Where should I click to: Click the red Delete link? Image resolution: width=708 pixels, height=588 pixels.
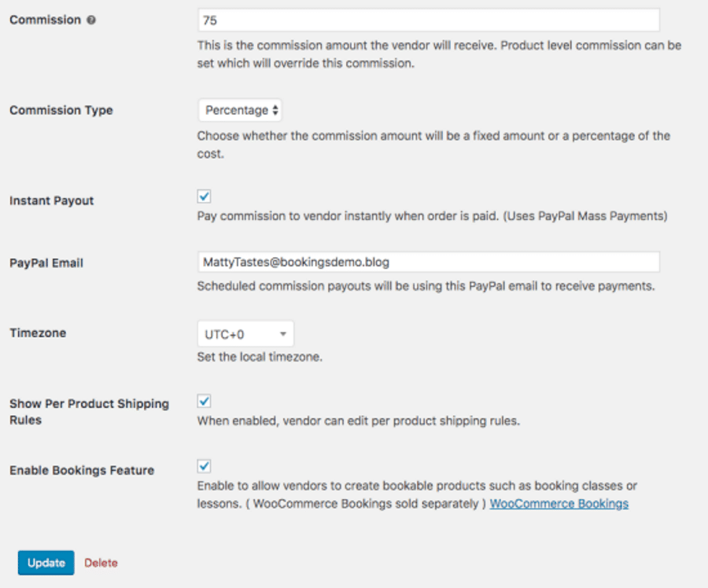pyautogui.click(x=101, y=563)
